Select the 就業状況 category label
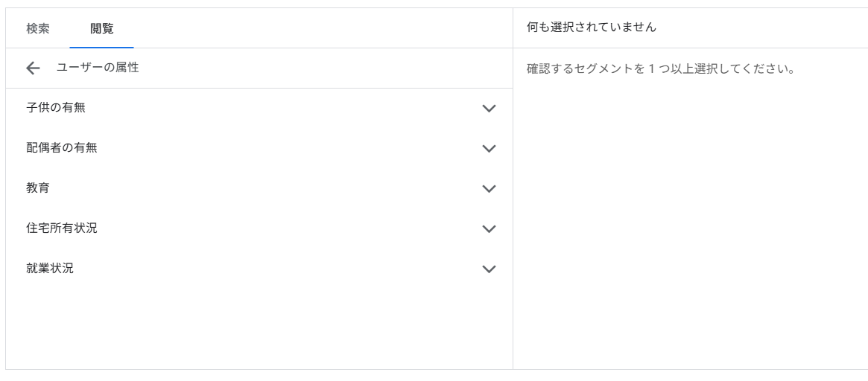The image size is (868, 381). click(50, 269)
